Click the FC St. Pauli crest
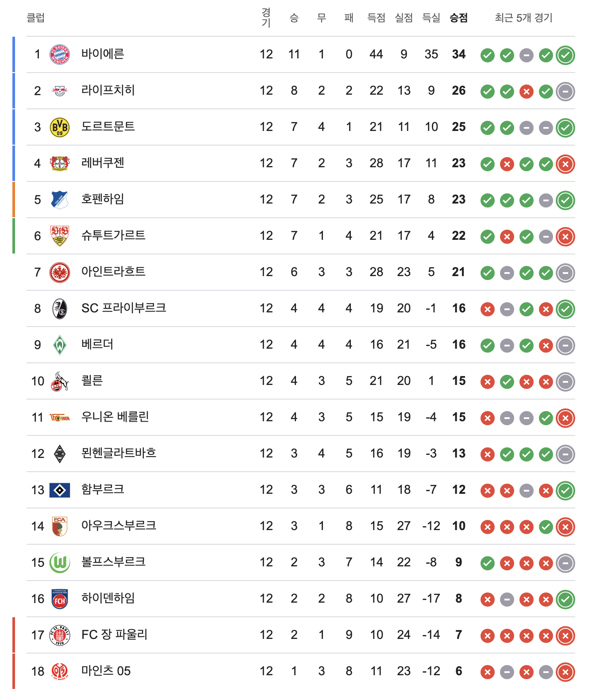This screenshot has height=700, width=596. [60, 635]
